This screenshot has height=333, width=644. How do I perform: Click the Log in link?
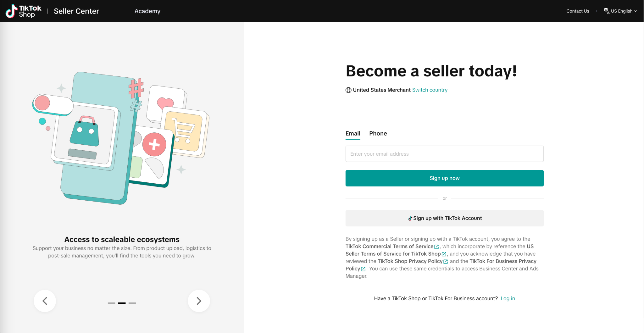(x=508, y=298)
